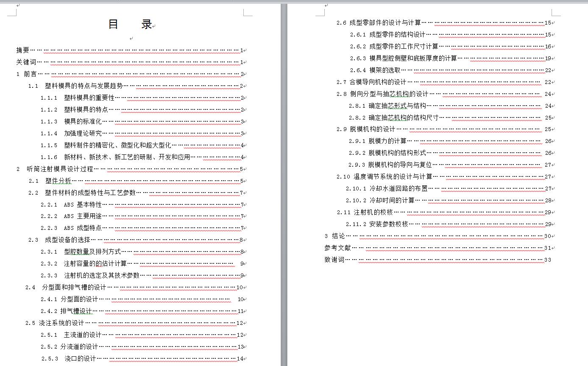The image size is (588, 366).
Task: Click entry 2.2.3 ABS 成型特点
Action: click(x=142, y=228)
